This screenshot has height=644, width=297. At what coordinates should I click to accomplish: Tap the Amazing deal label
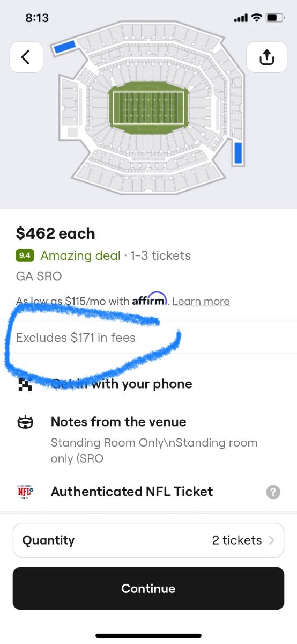click(x=80, y=256)
